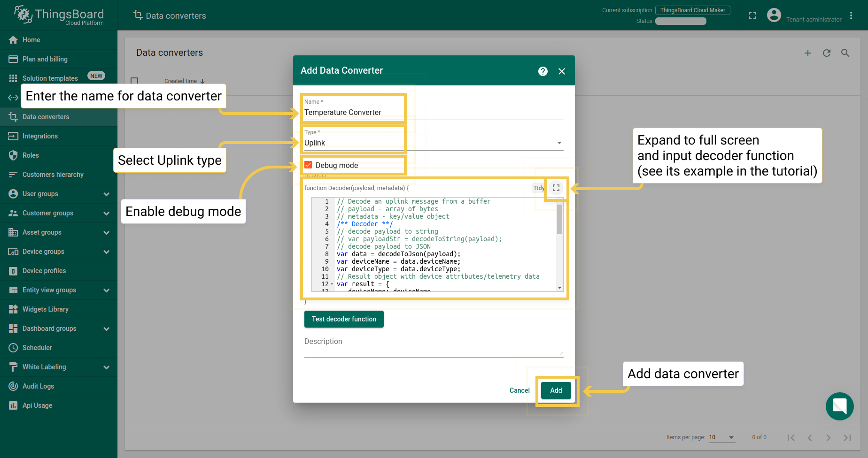Toggle the Debug mode checkbox

click(x=309, y=165)
